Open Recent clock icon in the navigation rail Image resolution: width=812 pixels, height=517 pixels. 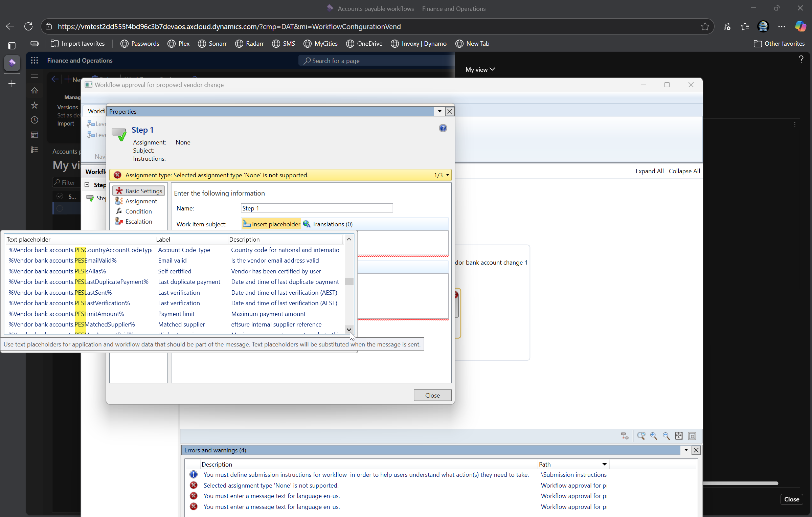point(35,120)
